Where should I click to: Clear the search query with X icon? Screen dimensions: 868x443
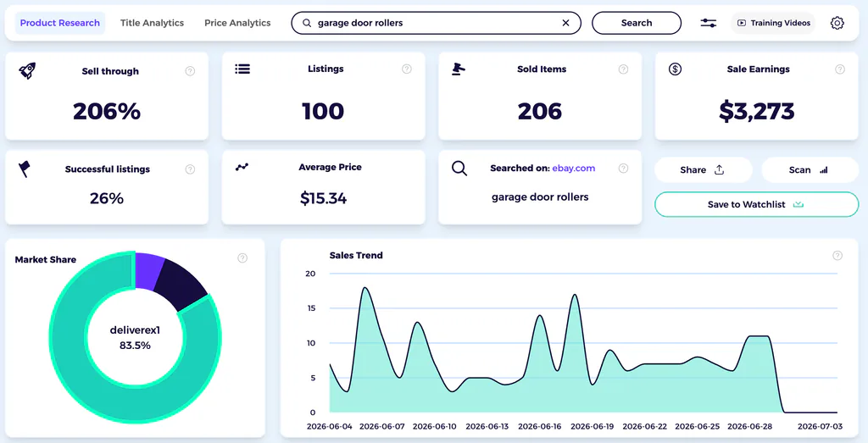coord(565,23)
